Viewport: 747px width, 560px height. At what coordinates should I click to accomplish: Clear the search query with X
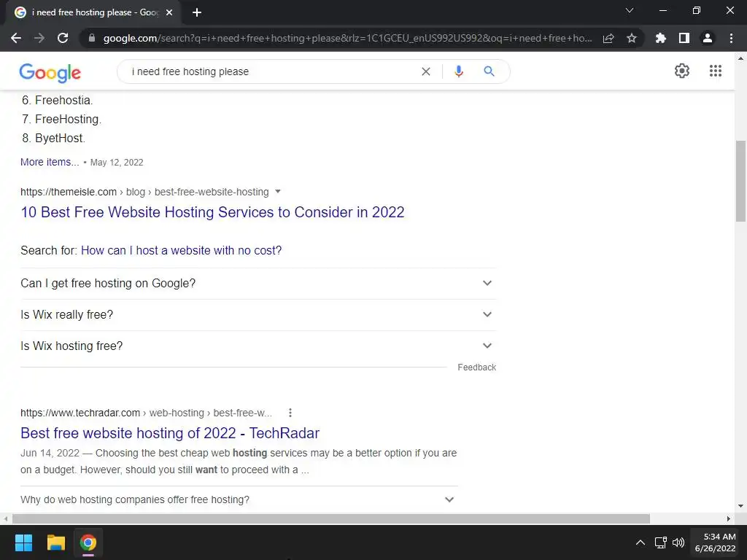(426, 71)
